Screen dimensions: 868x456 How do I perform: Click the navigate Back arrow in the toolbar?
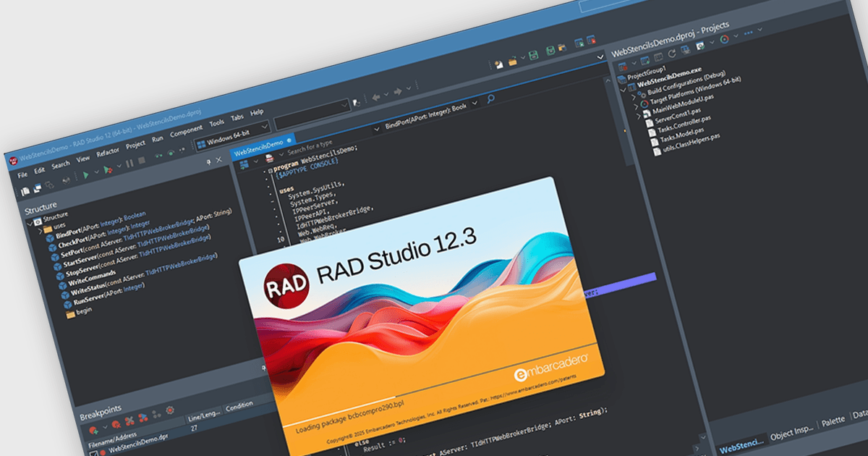click(x=375, y=97)
